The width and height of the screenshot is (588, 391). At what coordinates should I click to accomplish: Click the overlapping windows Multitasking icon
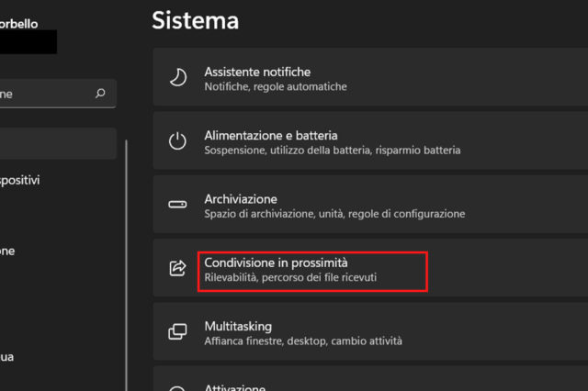(x=178, y=331)
